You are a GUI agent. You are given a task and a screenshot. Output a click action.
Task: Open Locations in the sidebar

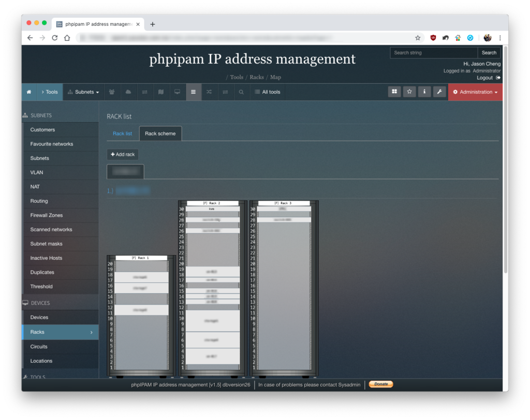(61, 361)
